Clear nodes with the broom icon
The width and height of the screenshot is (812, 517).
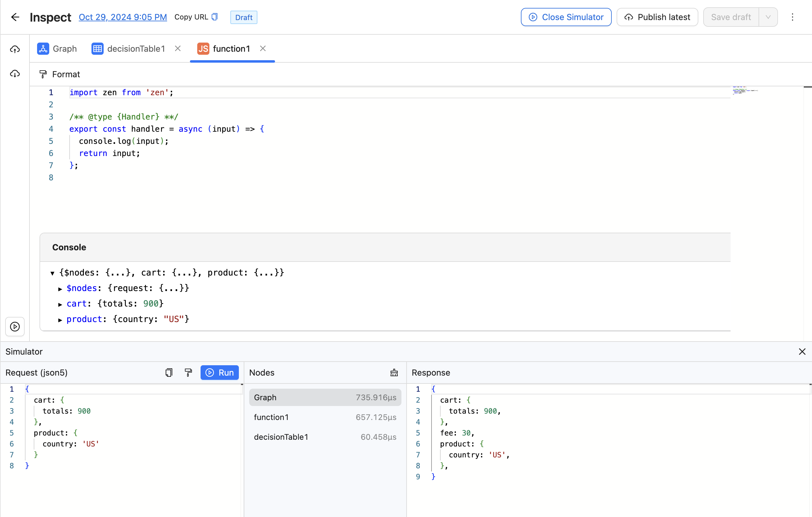click(394, 372)
